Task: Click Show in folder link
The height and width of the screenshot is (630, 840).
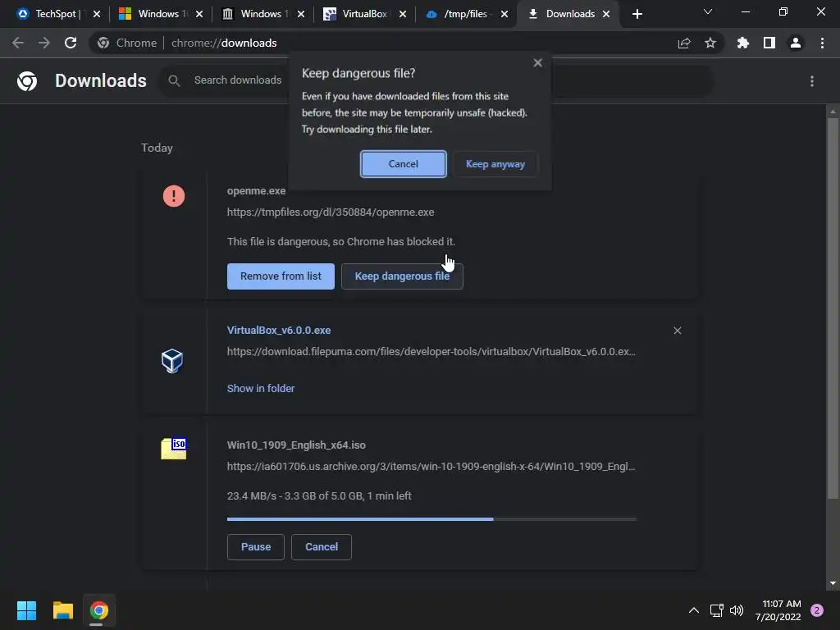Action: click(x=261, y=388)
